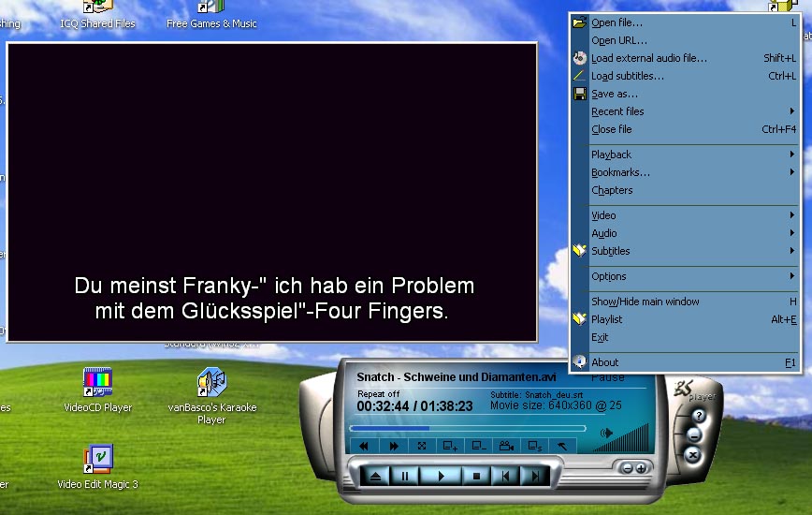
Task: Toggle the 'Repeat off' text in player
Action: tap(379, 394)
